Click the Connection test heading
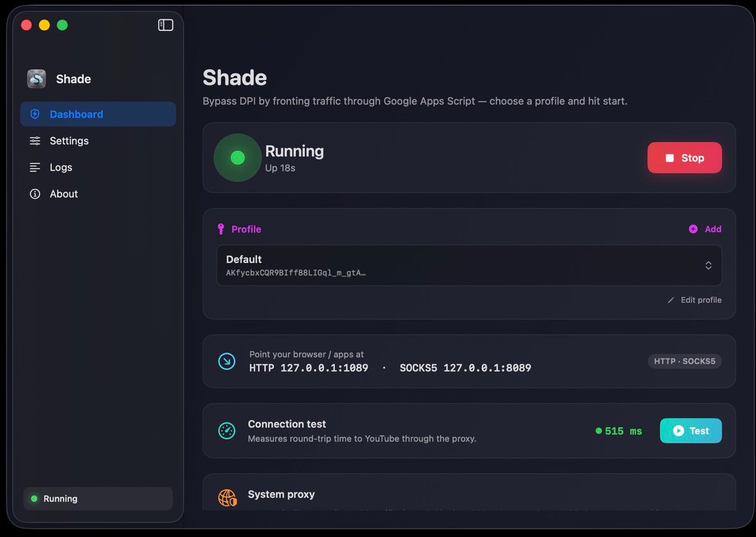 (x=287, y=424)
